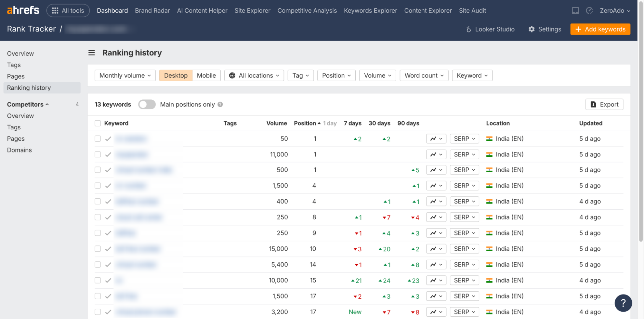This screenshot has width=644, height=319.
Task: Open the help question mark bubble
Action: pyautogui.click(x=623, y=303)
